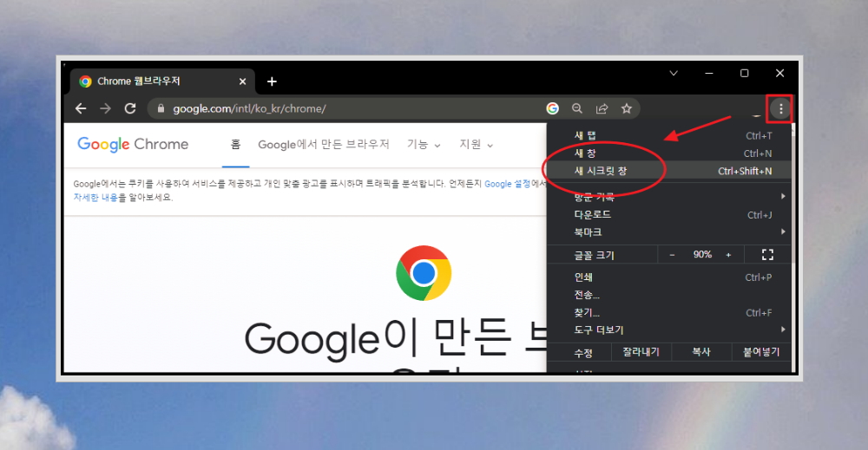Click the padlock site info icon
868x450 pixels.
pos(161,108)
